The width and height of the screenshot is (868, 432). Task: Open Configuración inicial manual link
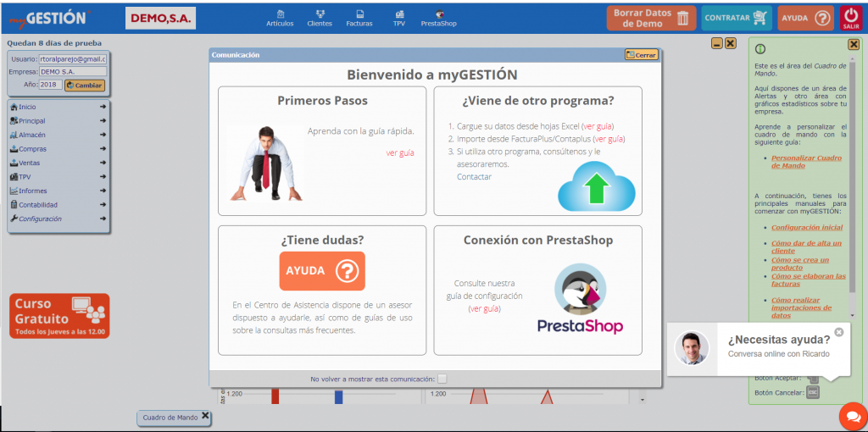click(807, 227)
